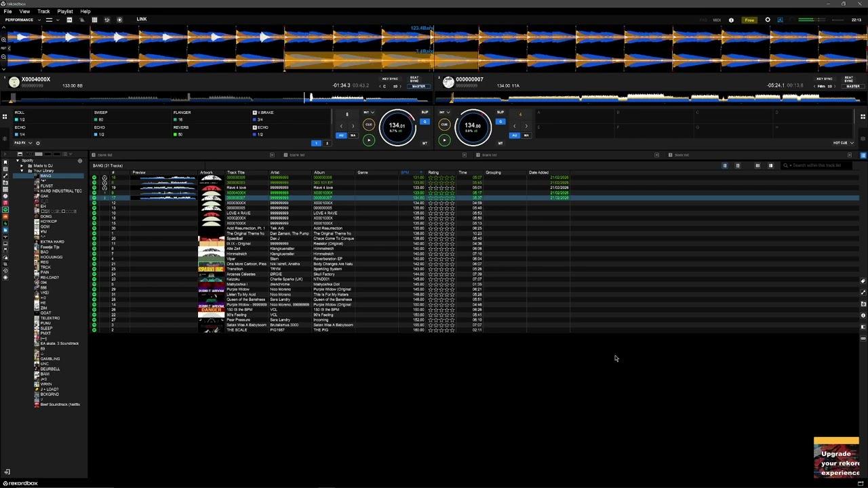Screen dimensions: 868x488
Task: Click the info icon next to MIDI
Action: pyautogui.click(x=731, y=20)
